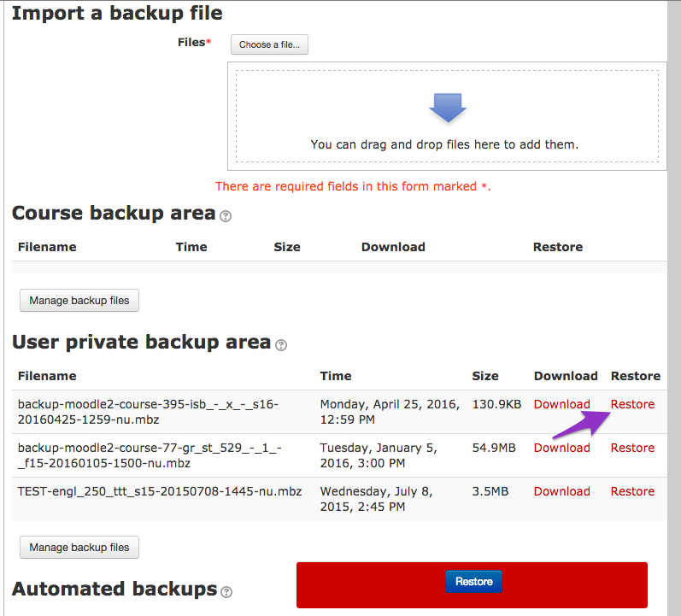Click the backup-moodle2-course-395 filename row
The image size is (681, 616).
click(339, 412)
